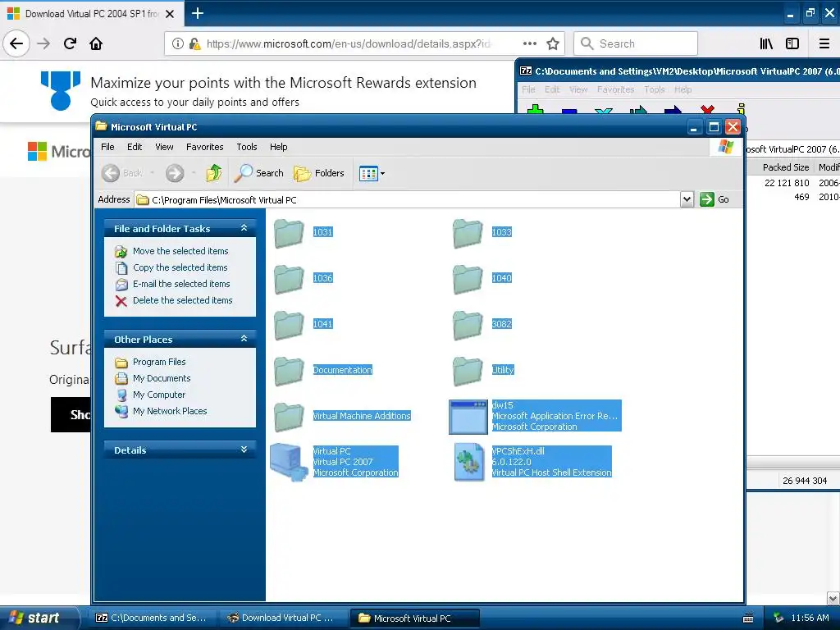Click E-mail the selected items
The image size is (840, 630).
181,284
